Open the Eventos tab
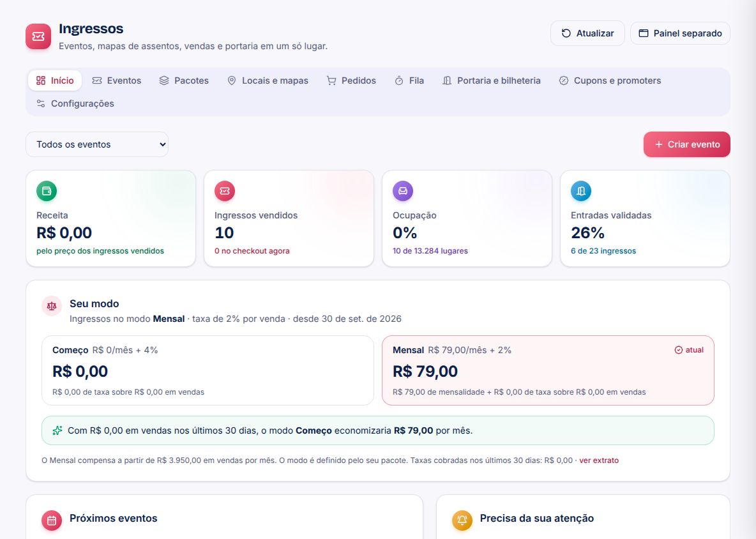Image resolution: width=756 pixels, height=539 pixels. point(117,80)
